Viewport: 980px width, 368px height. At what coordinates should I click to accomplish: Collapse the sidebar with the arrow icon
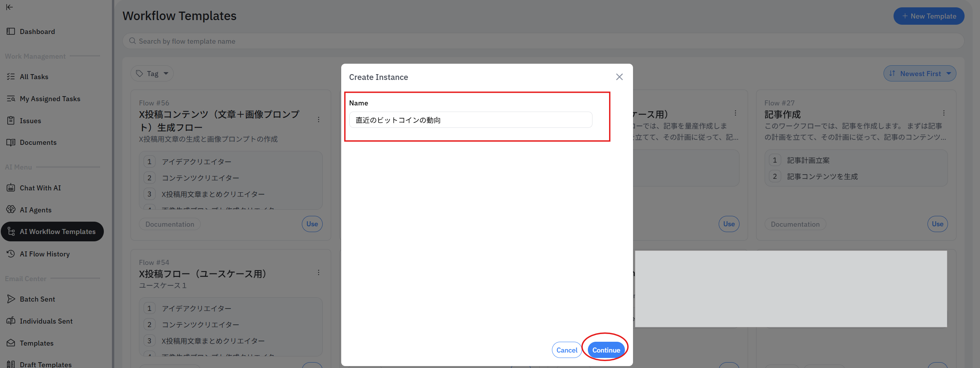click(x=10, y=7)
